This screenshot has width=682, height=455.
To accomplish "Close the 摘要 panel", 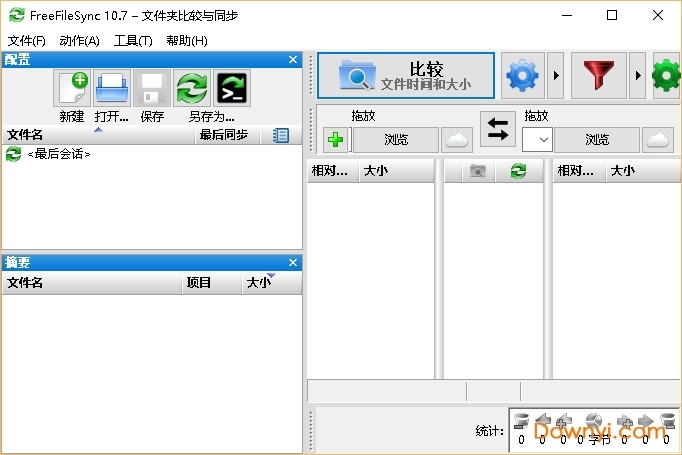I will (x=293, y=263).
